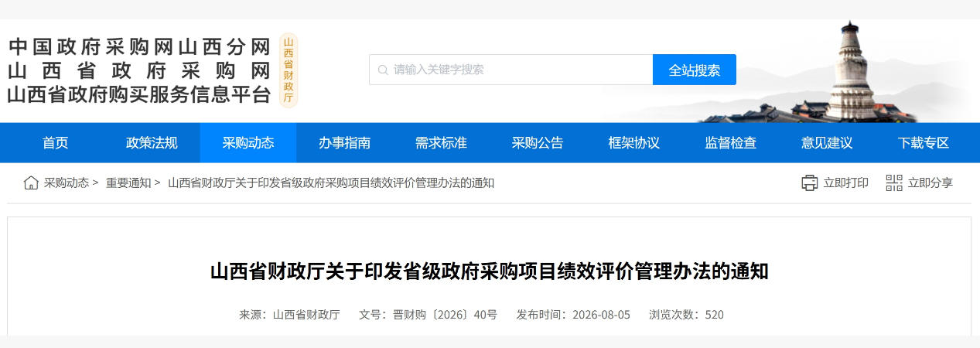
Task: Open 需求标准 in navigation bar
Action: point(441,143)
